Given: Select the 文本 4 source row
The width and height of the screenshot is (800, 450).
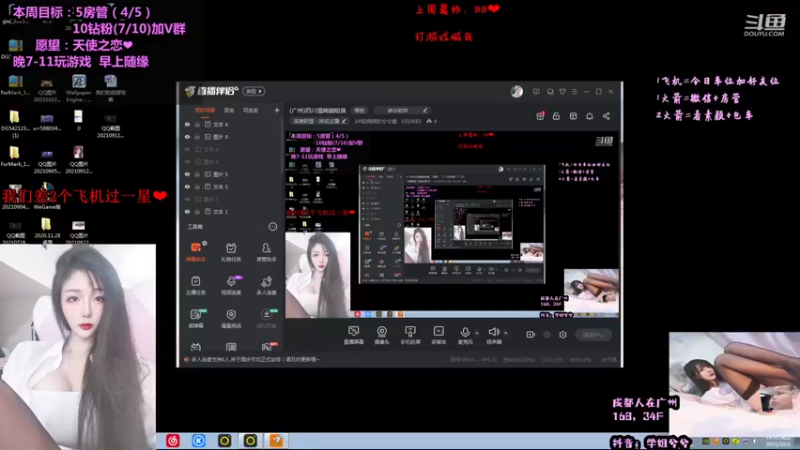Looking at the screenshot, I should [x=230, y=124].
